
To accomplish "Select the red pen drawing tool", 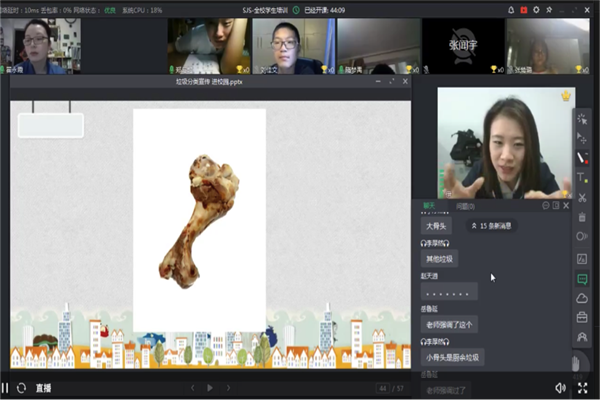I will pyautogui.click(x=582, y=158).
